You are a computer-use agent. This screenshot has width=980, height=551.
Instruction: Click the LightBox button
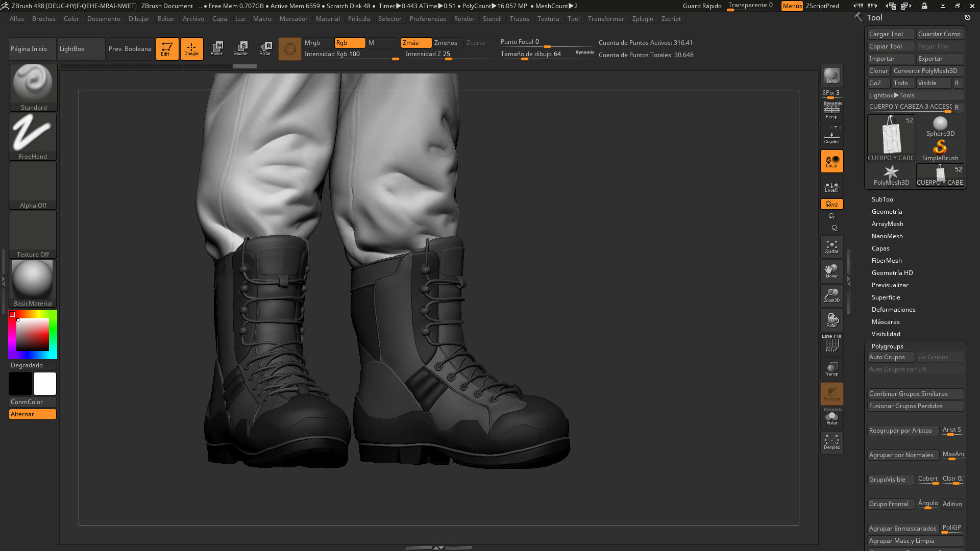[81, 49]
